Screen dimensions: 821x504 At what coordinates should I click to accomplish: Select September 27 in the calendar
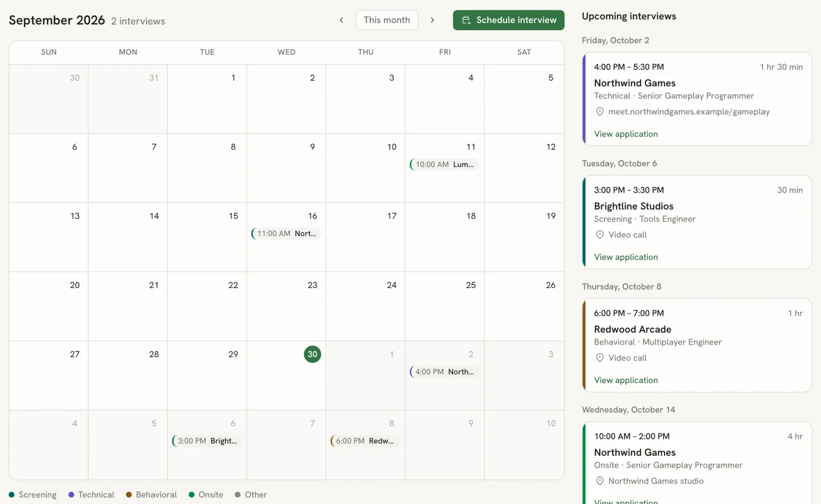pyautogui.click(x=49, y=376)
